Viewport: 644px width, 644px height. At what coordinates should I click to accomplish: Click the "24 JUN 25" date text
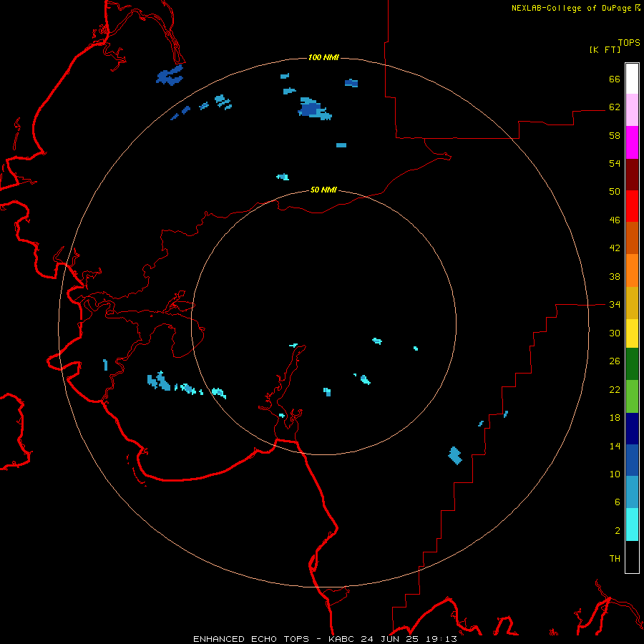coord(390,639)
